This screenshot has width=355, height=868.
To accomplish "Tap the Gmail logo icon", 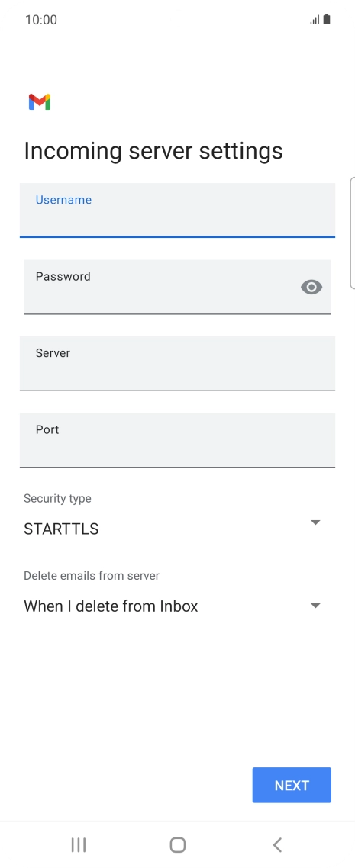I will [40, 102].
